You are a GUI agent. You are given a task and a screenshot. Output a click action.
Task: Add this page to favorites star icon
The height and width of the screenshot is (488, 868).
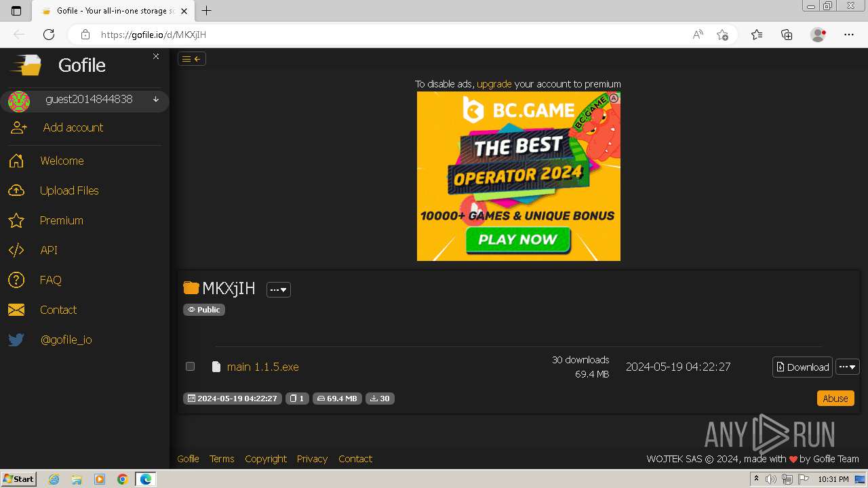pyautogui.click(x=722, y=35)
